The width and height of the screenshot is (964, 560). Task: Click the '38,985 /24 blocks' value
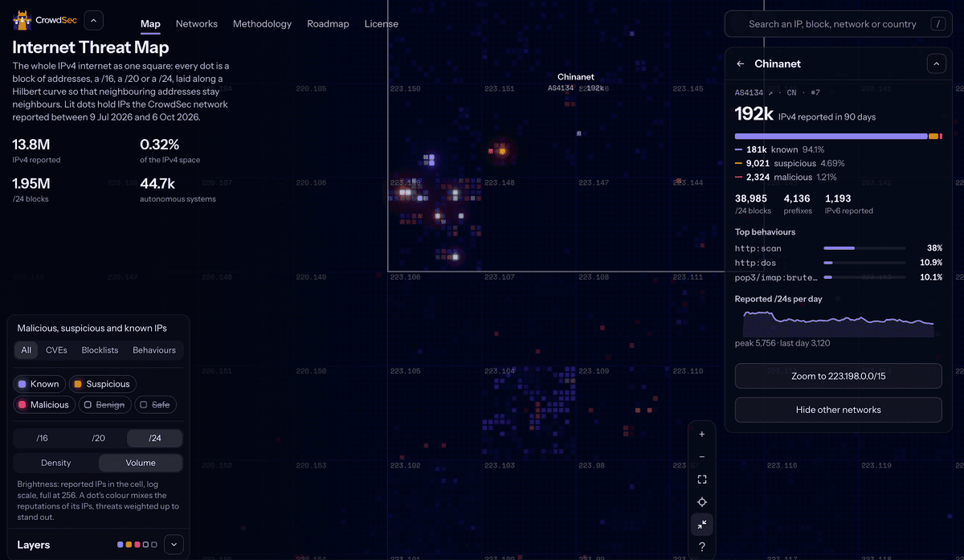(x=753, y=204)
